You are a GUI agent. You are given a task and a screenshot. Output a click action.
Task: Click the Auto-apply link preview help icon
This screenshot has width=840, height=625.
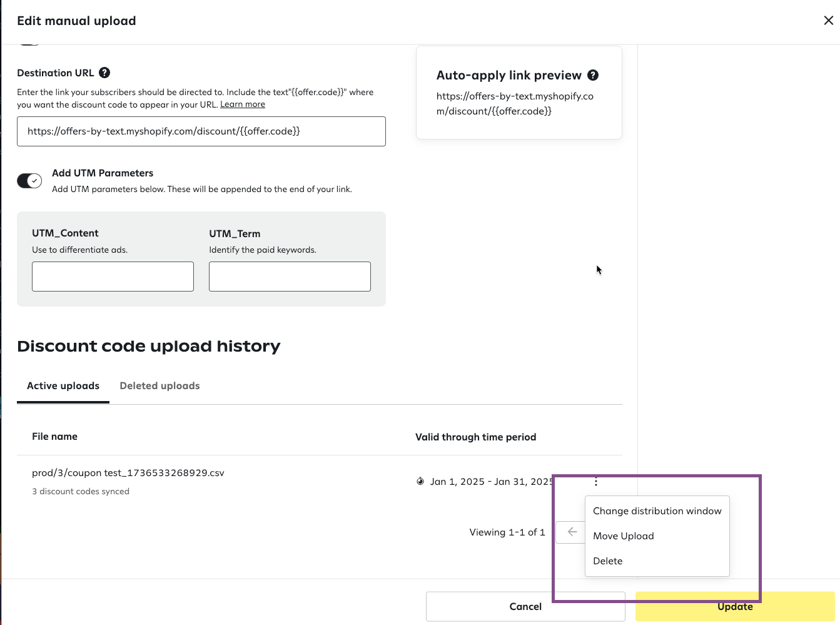tap(593, 75)
